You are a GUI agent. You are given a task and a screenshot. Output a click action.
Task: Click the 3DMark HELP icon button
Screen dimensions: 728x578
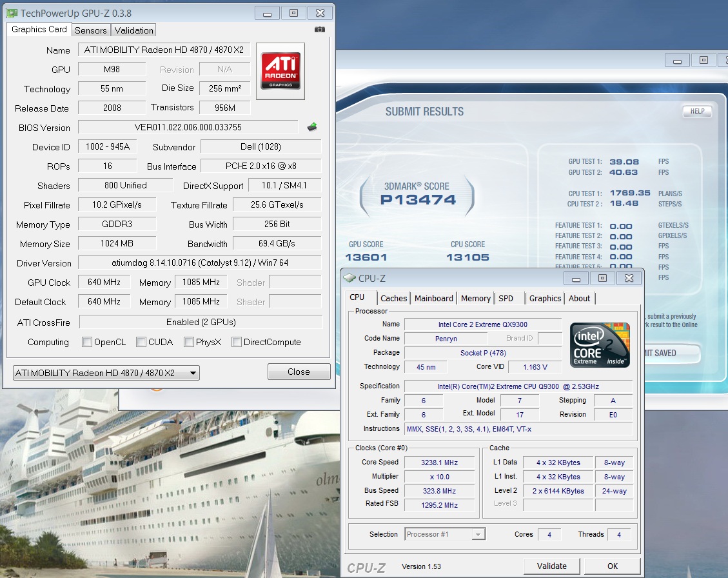[697, 111]
